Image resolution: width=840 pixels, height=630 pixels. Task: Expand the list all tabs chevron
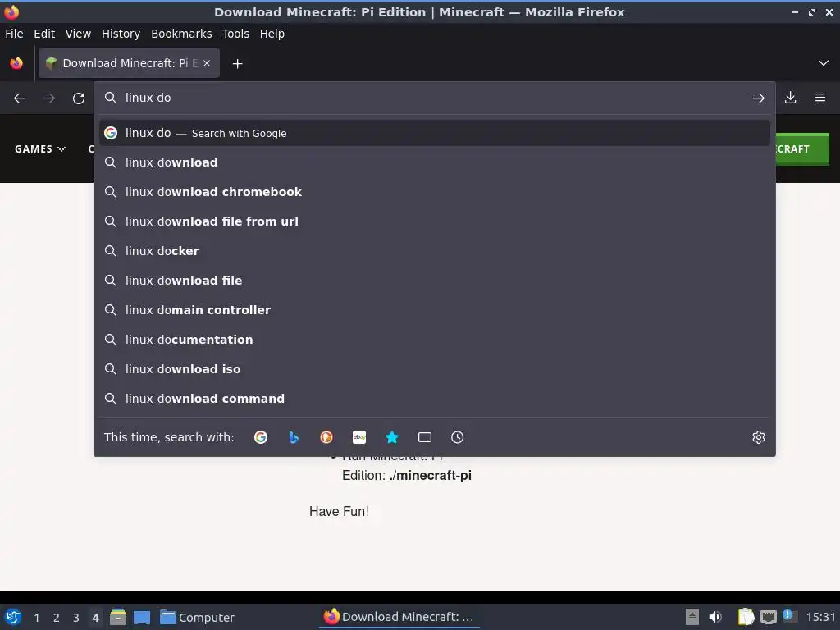click(x=823, y=63)
